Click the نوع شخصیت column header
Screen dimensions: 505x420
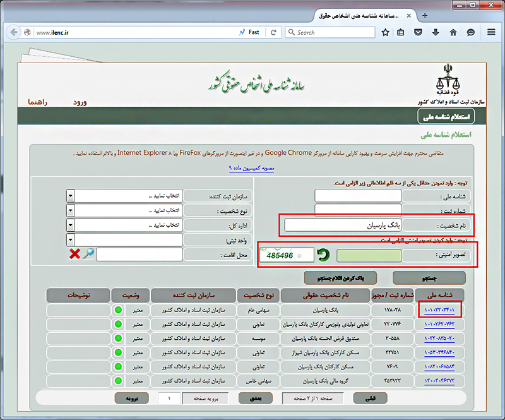point(258,295)
